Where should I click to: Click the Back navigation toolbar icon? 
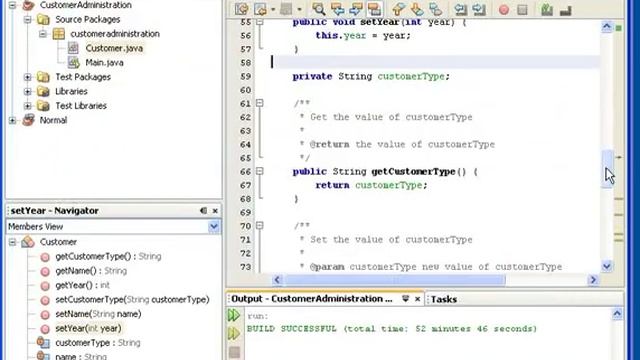click(x=260, y=9)
